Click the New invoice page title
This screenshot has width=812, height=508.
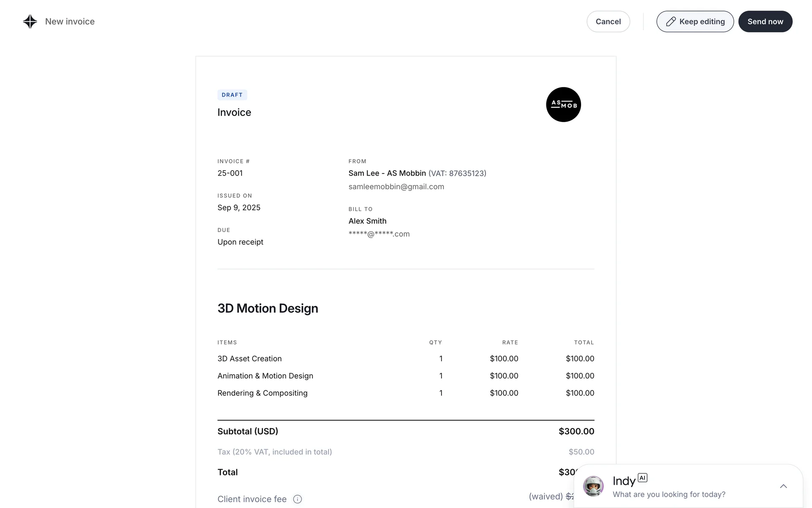tap(70, 22)
